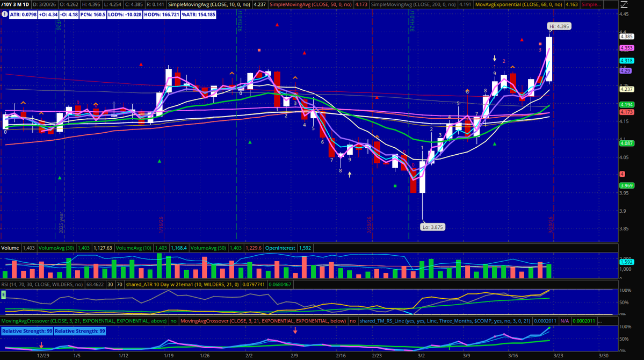Click the O: 4.262 open value
The width and height of the screenshot is (644, 360).
pos(69,4)
